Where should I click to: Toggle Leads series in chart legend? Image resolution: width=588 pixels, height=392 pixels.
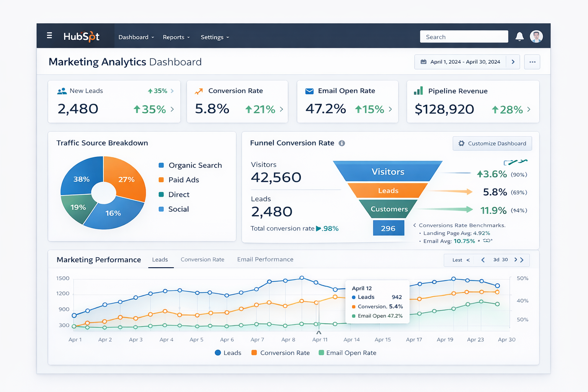(x=228, y=353)
